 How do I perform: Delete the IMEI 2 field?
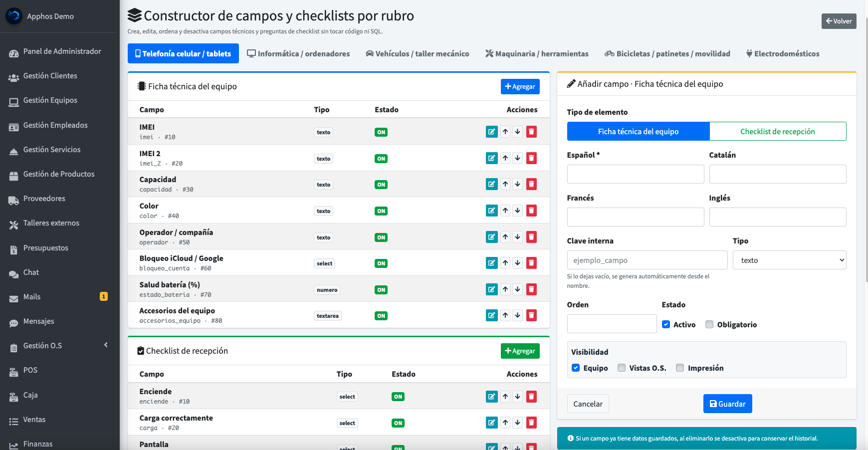pyautogui.click(x=532, y=158)
